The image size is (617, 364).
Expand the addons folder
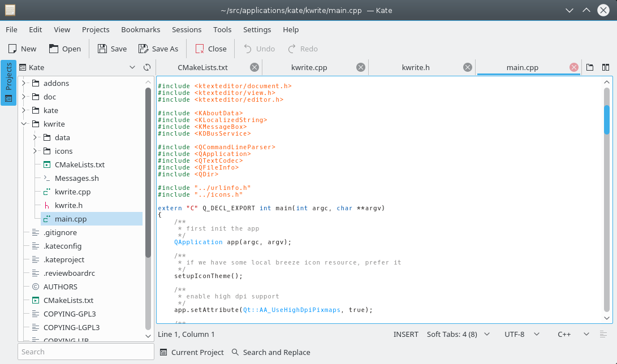click(x=24, y=83)
